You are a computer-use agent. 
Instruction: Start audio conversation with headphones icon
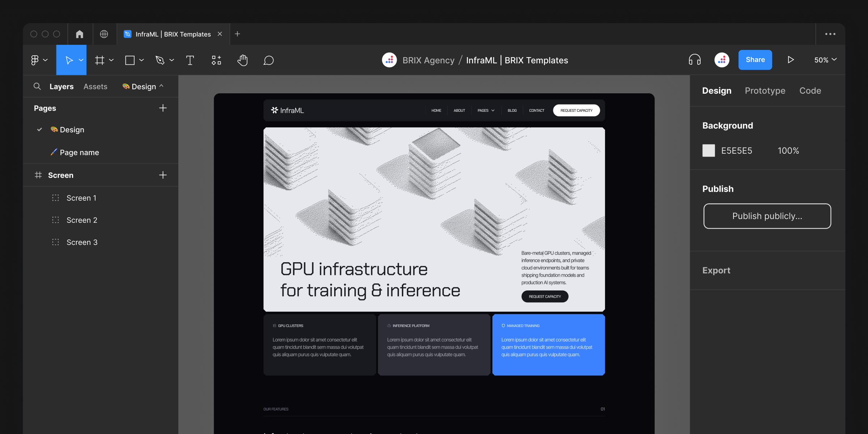[x=694, y=60]
